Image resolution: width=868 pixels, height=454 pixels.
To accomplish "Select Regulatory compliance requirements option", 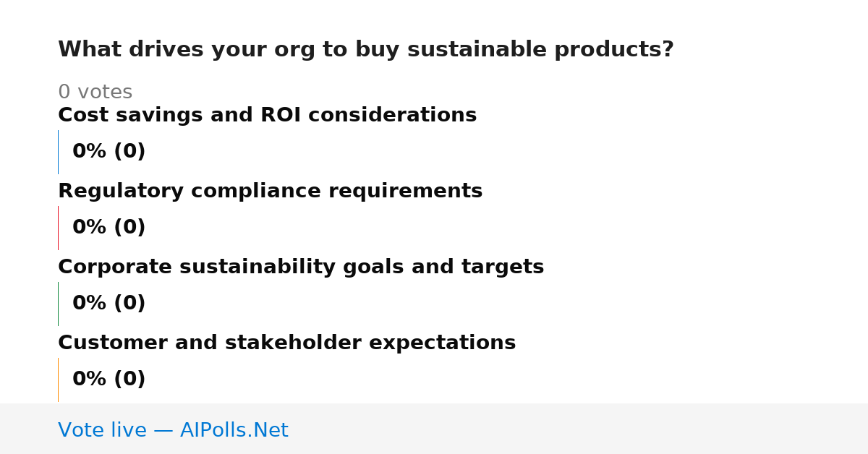I will (270, 191).
